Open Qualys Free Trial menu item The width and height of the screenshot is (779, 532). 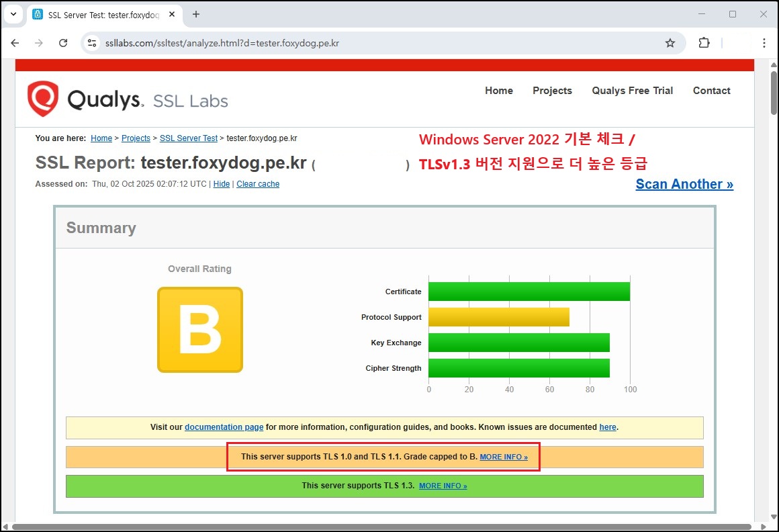(x=632, y=91)
